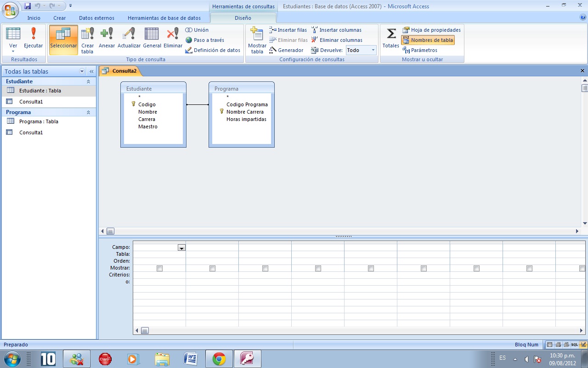588x368 pixels.
Task: Run the query with Ejecutar
Action: 33,39
